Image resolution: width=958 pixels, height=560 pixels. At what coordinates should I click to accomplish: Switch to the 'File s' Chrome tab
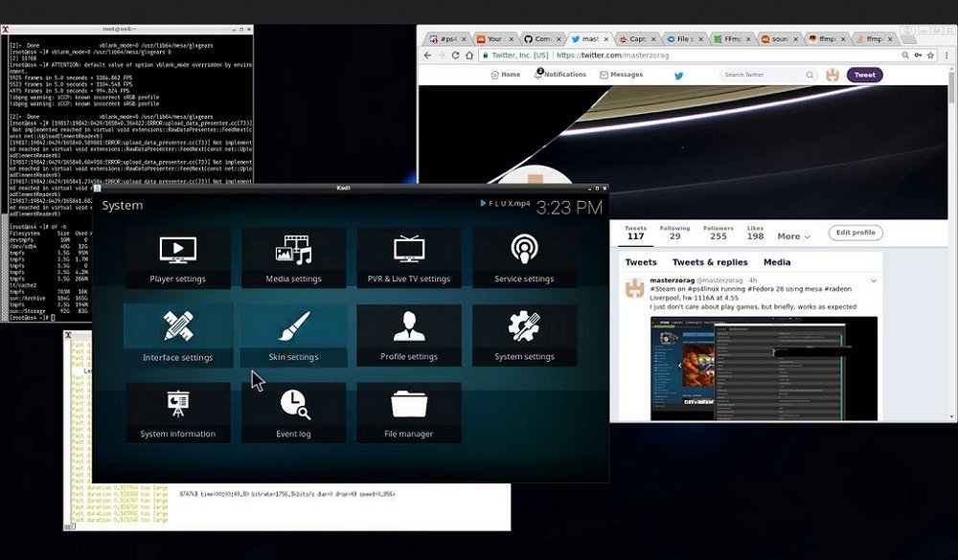coord(685,38)
